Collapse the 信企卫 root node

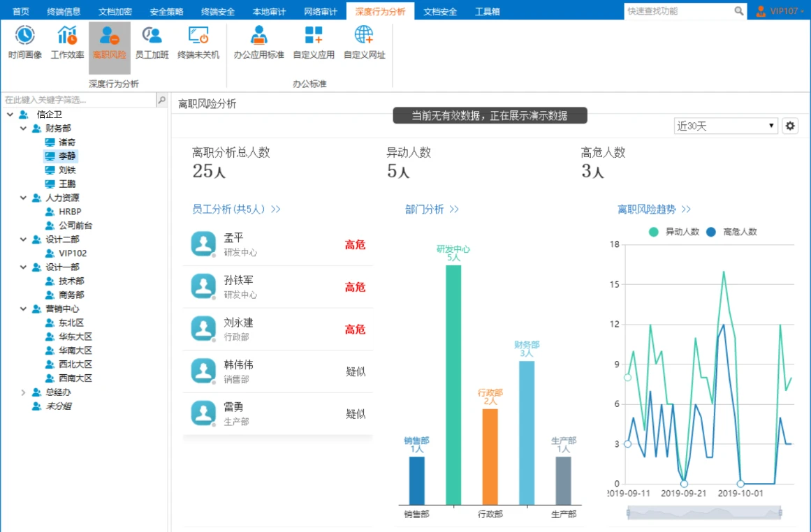point(10,114)
